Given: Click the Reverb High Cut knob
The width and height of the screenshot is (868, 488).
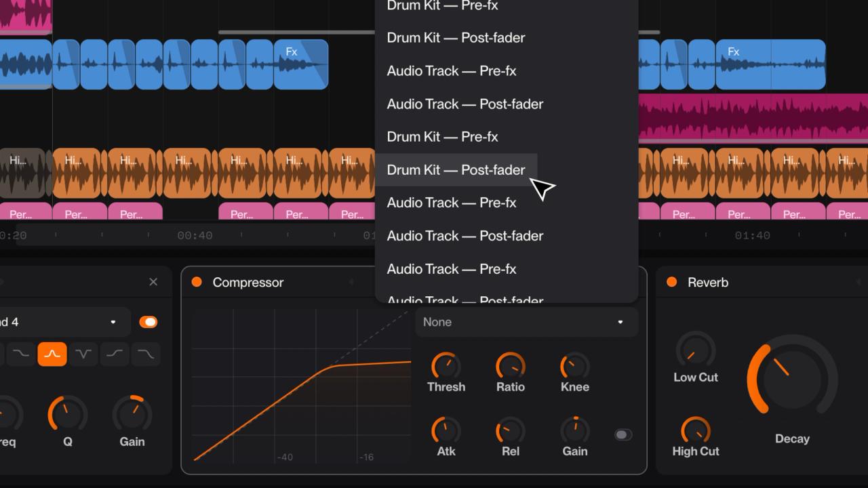Looking at the screenshot, I should pyautogui.click(x=696, y=430).
